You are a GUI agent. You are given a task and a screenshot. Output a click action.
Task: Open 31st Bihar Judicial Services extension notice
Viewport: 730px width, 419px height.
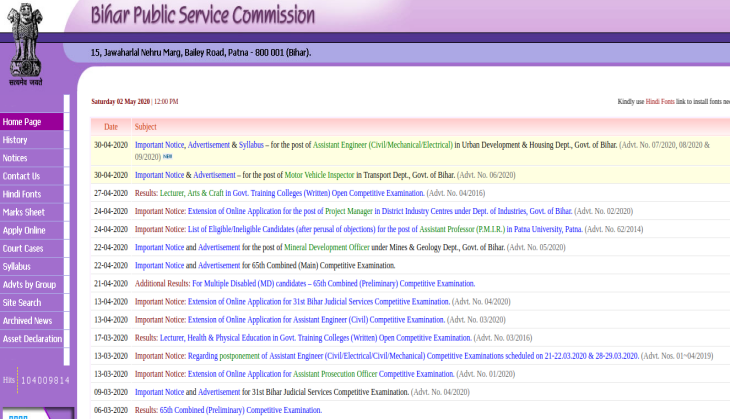point(318,302)
